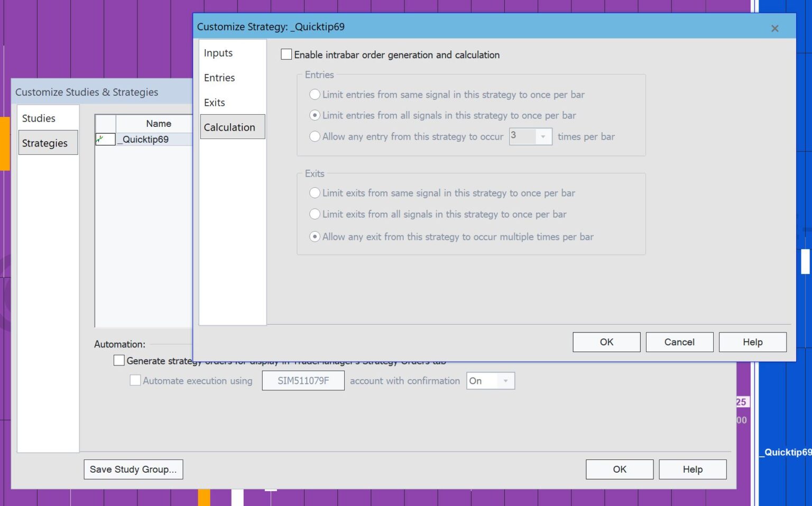812x506 pixels.
Task: Enable Automate execution using account
Action: [x=135, y=380]
